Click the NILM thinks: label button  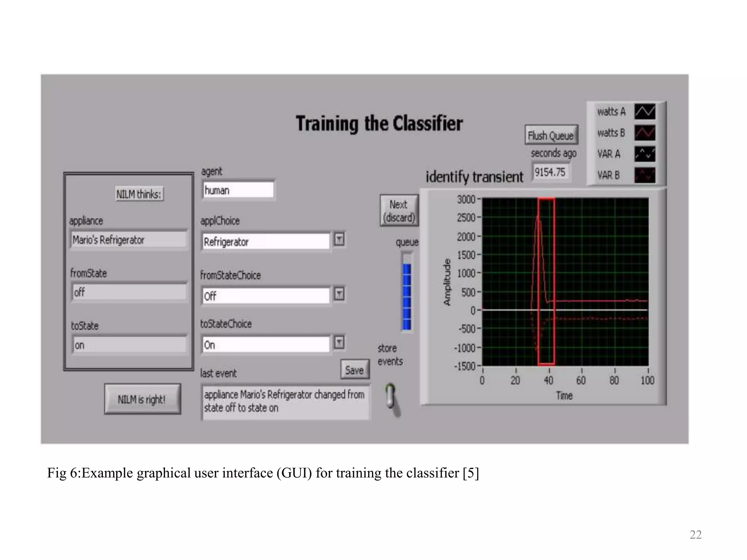coord(139,194)
